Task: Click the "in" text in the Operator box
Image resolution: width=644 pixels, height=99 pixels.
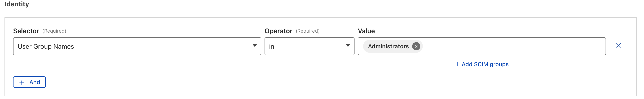Action: click(x=272, y=47)
